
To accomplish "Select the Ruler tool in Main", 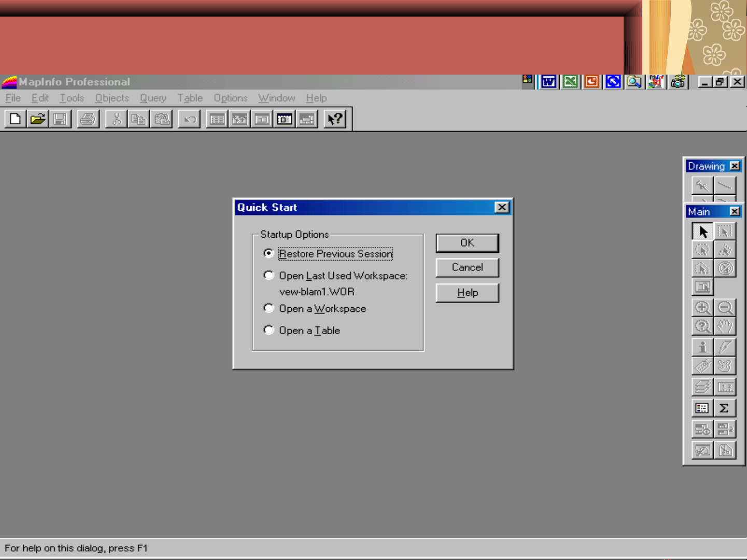I will (725, 387).
